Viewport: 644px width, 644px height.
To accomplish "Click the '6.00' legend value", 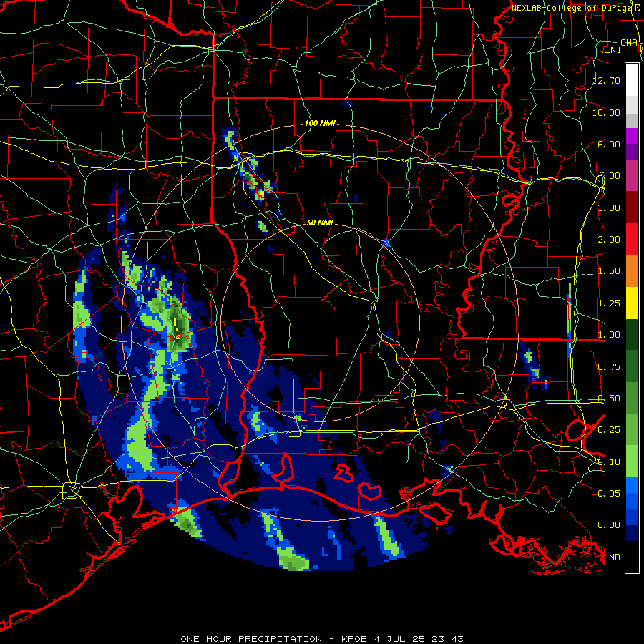I will pos(609,144).
